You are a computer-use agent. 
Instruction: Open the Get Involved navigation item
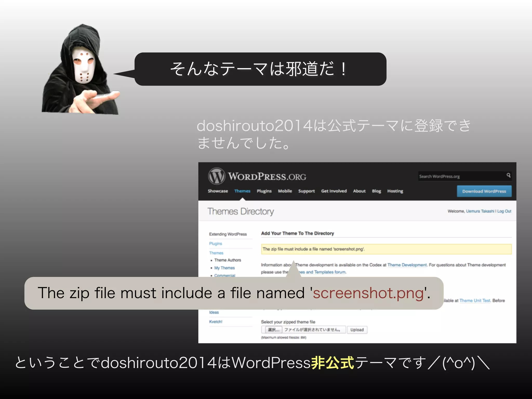(334, 191)
